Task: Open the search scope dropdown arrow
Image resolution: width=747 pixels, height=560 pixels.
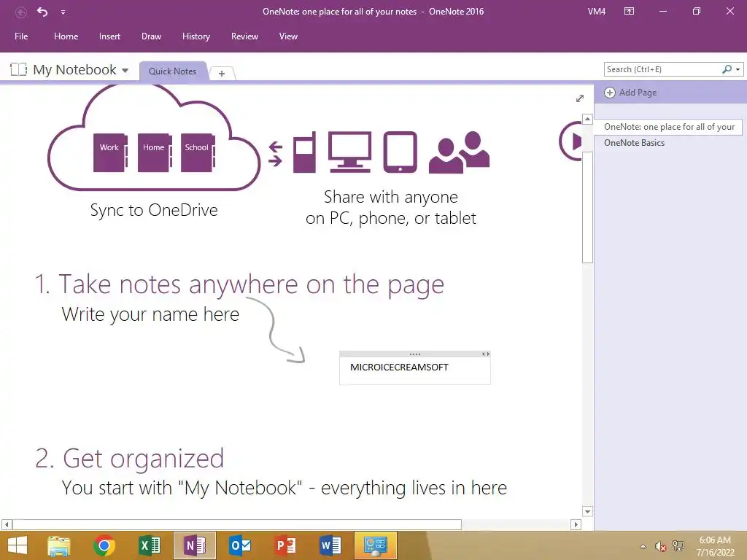Action: coord(738,69)
